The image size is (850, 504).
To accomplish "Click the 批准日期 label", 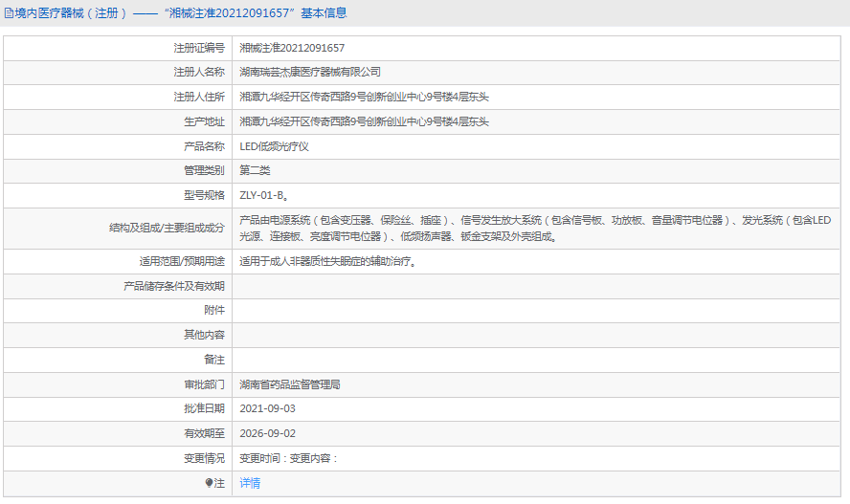I will point(204,408).
